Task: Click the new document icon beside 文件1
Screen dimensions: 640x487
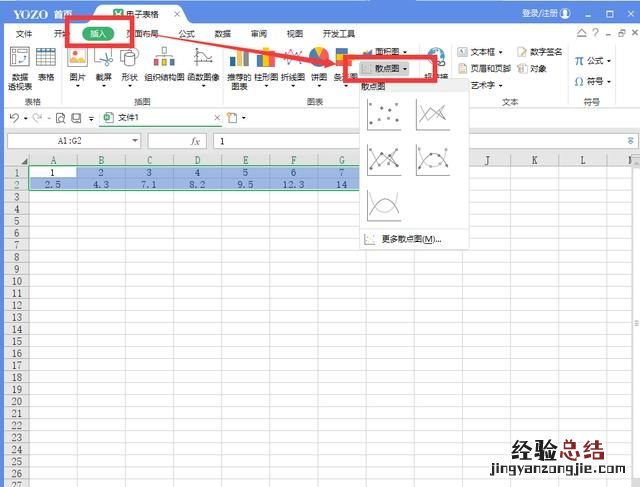Action: tap(232, 118)
